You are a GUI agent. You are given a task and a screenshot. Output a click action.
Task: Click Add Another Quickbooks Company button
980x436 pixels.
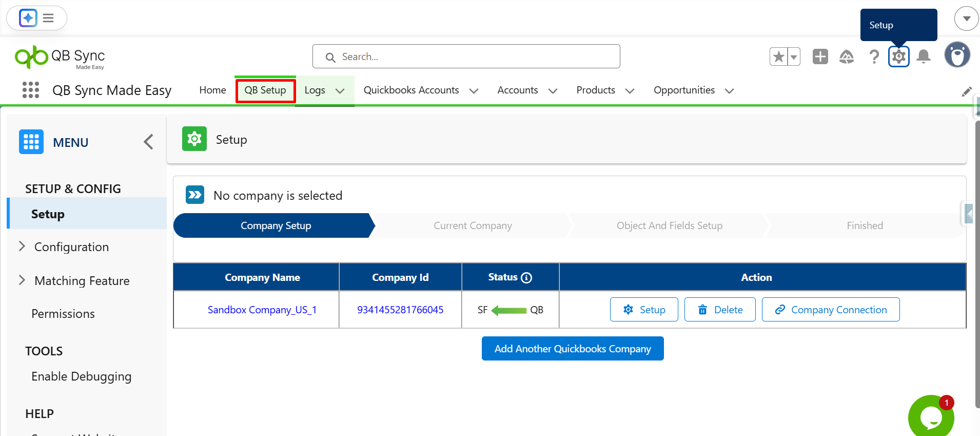point(572,349)
